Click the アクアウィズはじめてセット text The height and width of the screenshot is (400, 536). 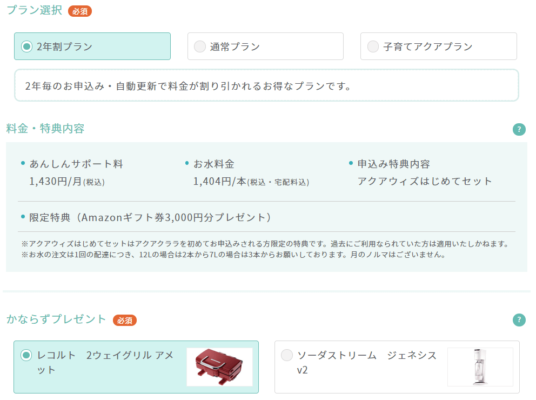425,181
